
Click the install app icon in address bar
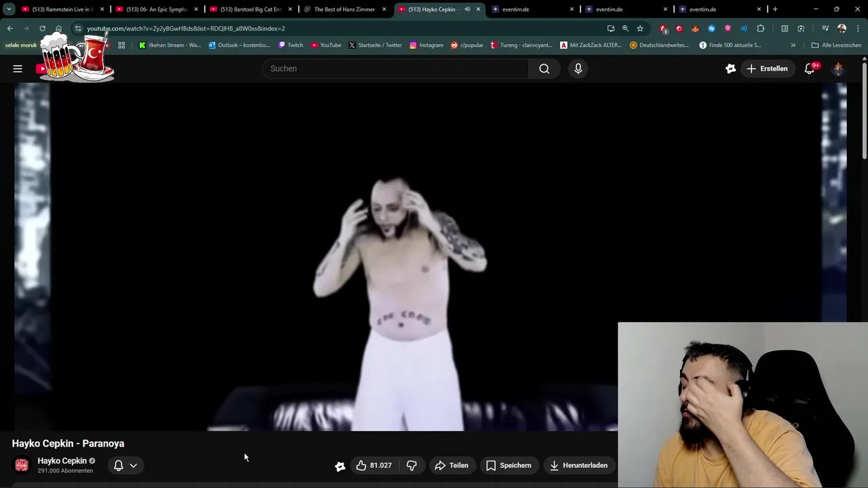tap(611, 28)
